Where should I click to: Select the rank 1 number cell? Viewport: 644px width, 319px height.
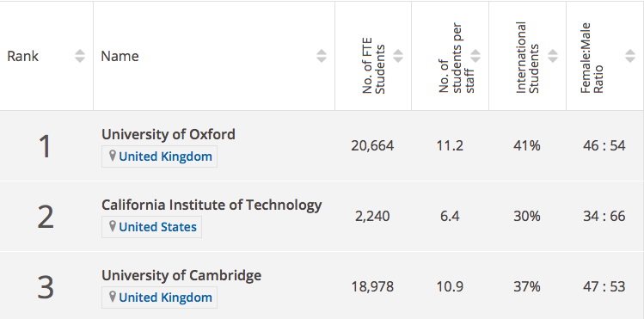(46, 147)
